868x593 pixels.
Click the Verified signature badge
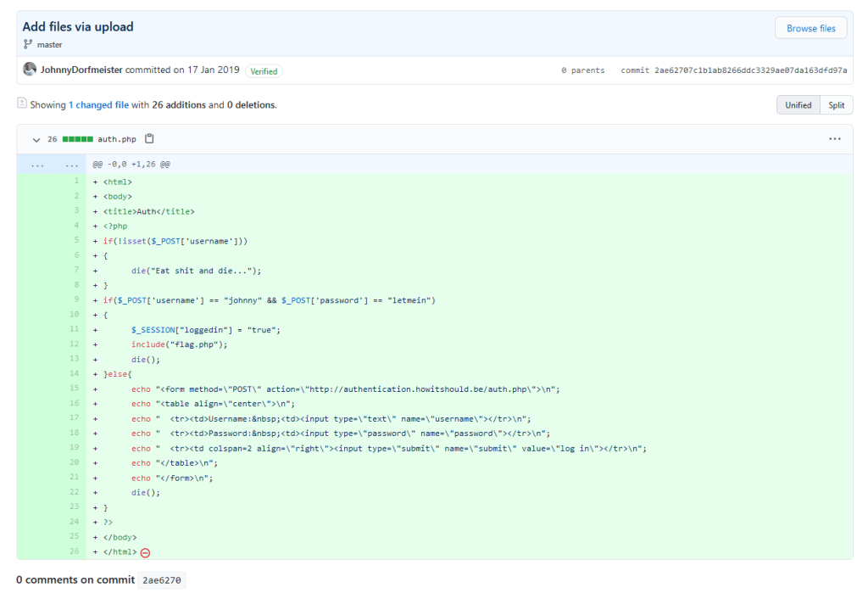pyautogui.click(x=264, y=71)
